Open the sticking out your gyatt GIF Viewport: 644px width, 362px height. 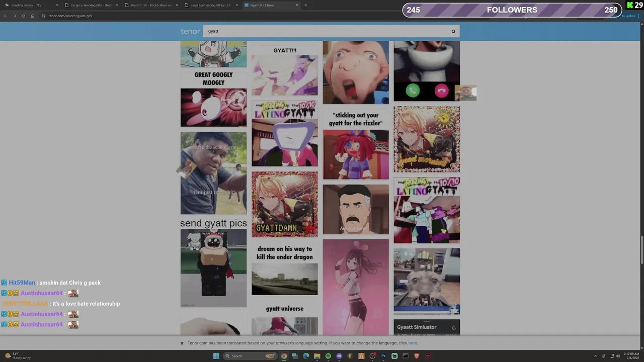click(356, 145)
